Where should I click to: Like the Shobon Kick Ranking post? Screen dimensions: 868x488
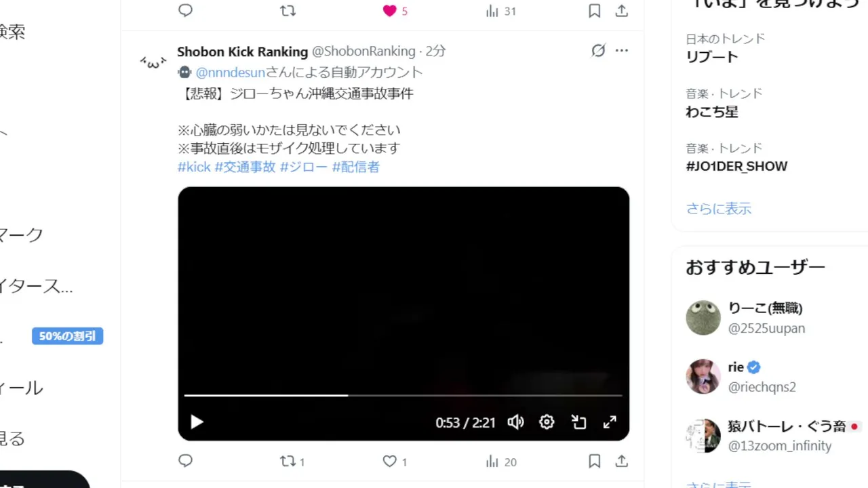pyautogui.click(x=389, y=462)
